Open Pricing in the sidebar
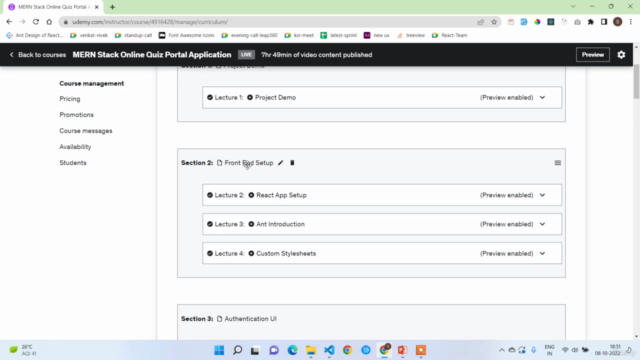Image resolution: width=640 pixels, height=360 pixels. click(70, 99)
